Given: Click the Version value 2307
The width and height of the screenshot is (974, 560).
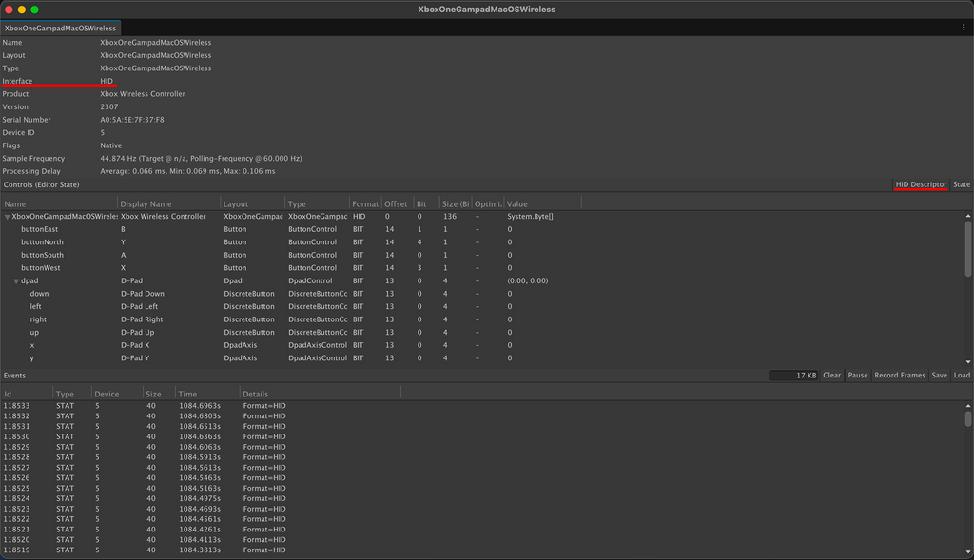Looking at the screenshot, I should (109, 106).
